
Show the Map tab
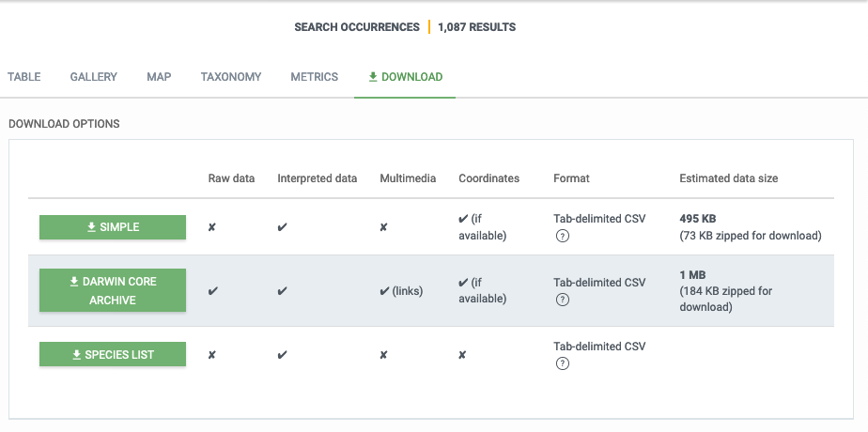(159, 77)
